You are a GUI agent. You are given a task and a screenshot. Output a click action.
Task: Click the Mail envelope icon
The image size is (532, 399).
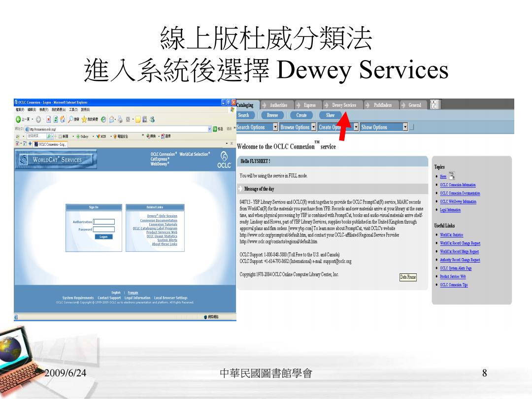(112, 119)
